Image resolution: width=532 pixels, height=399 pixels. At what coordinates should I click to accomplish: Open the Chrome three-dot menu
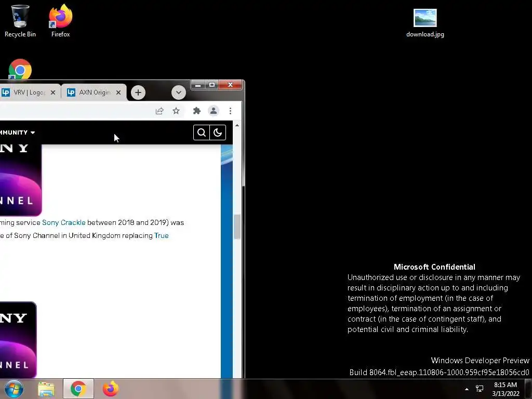pyautogui.click(x=230, y=111)
